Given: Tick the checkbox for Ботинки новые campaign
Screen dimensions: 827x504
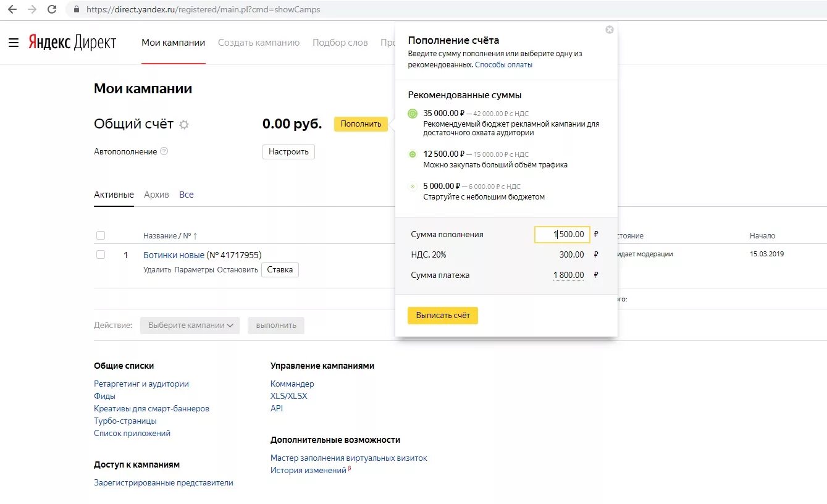Looking at the screenshot, I should pos(101,254).
